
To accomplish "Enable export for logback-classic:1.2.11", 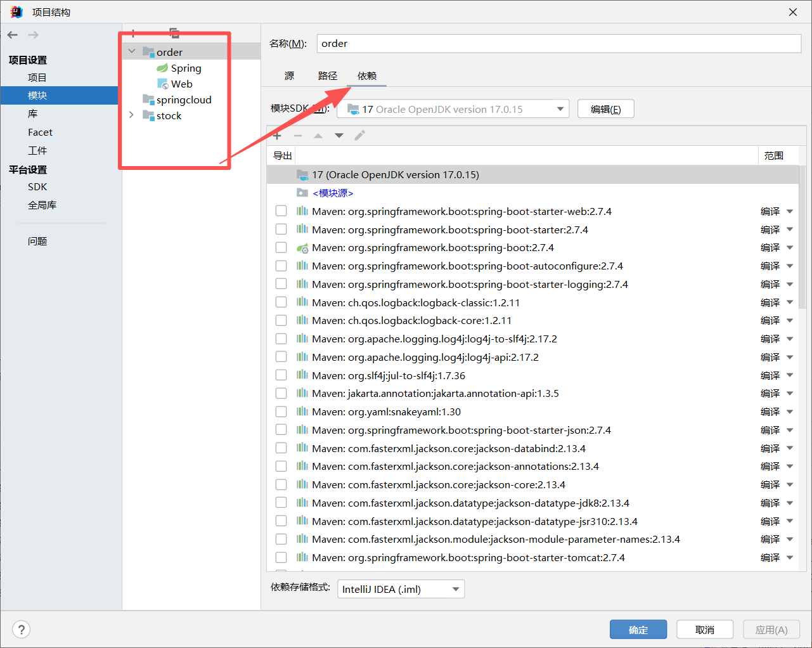I will (281, 302).
